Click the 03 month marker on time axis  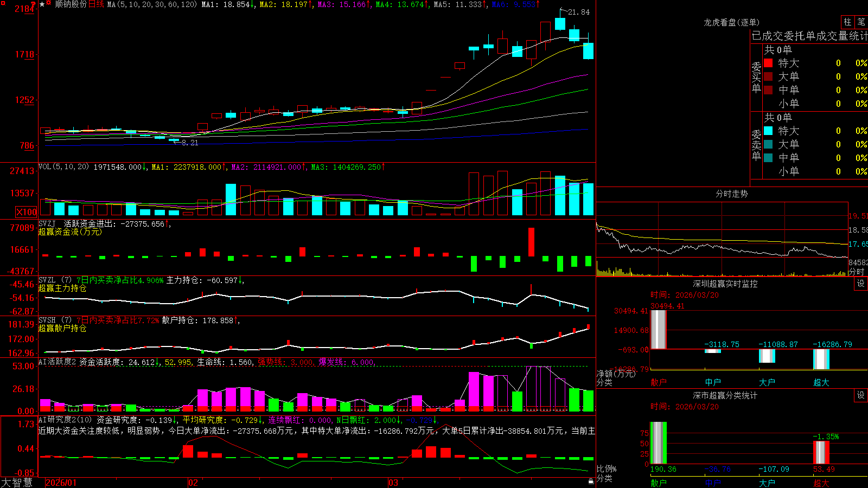(393, 483)
